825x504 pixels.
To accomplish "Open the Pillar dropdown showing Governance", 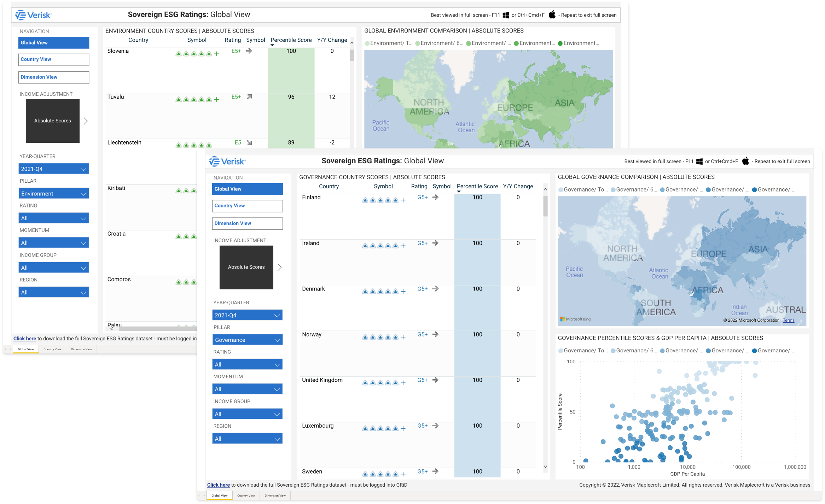I will coord(247,340).
